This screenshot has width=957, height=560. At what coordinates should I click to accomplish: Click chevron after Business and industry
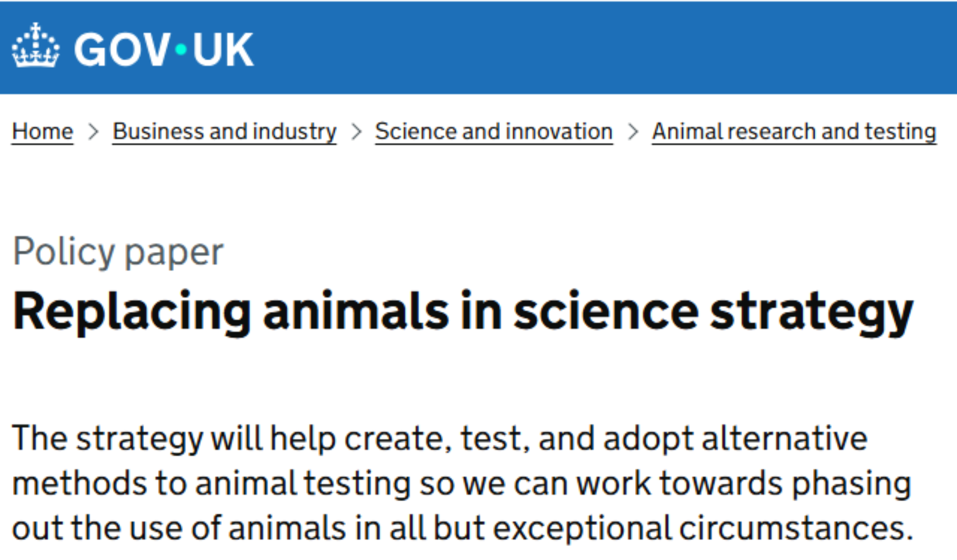pos(356,132)
